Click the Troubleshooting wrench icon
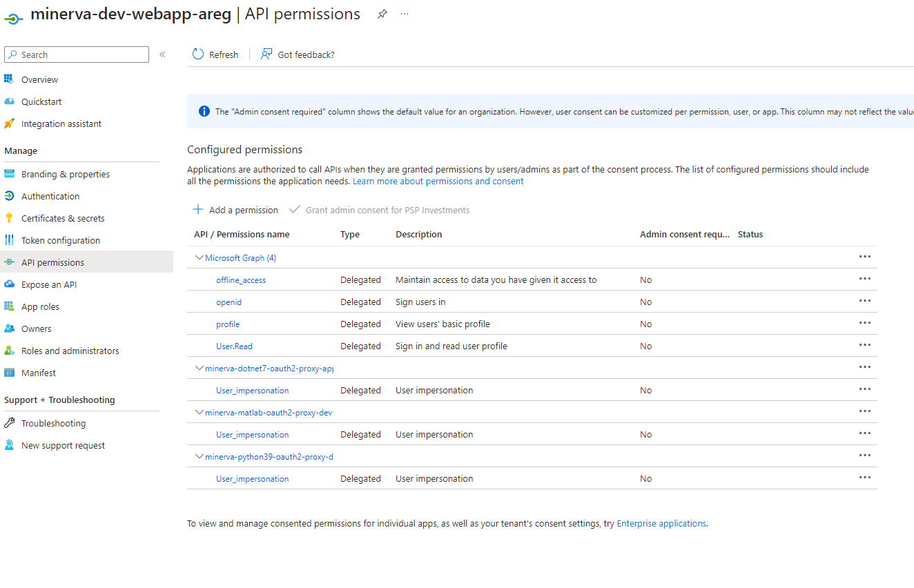The image size is (914, 588). 9,423
